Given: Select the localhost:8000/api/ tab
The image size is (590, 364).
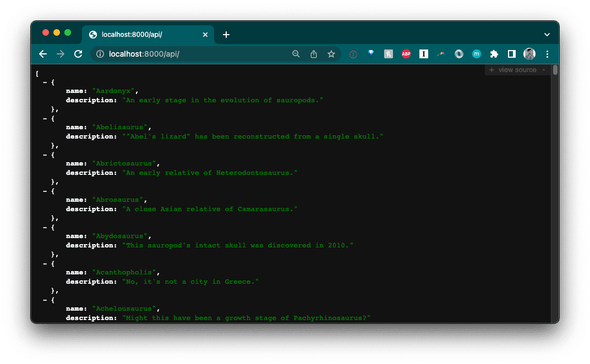Looking at the screenshot, I should click(148, 35).
